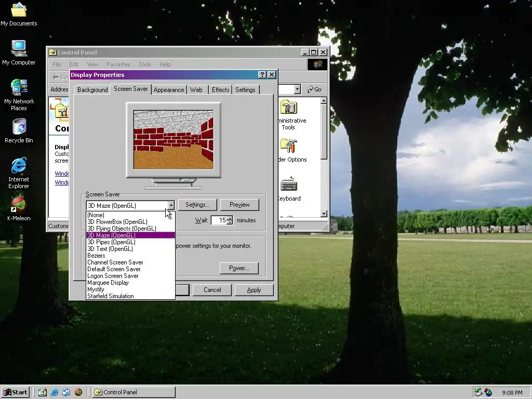Select My Network Places icon

19,95
